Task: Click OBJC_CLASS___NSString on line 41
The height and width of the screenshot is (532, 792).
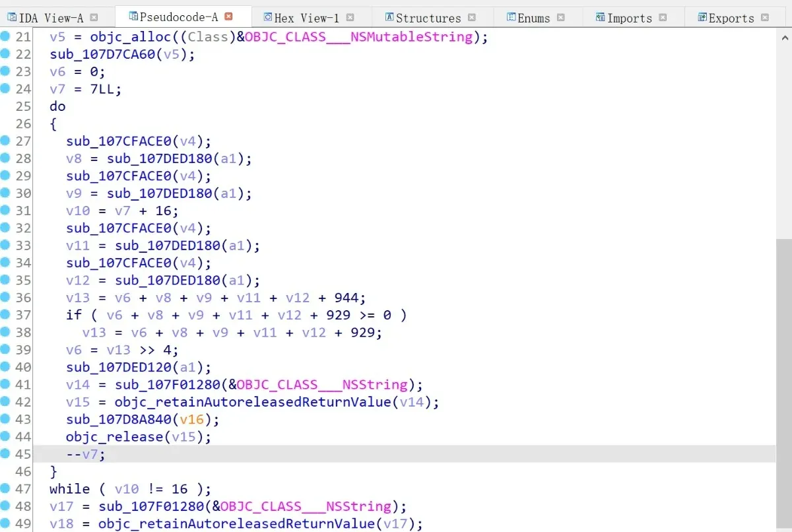Action: click(x=322, y=384)
